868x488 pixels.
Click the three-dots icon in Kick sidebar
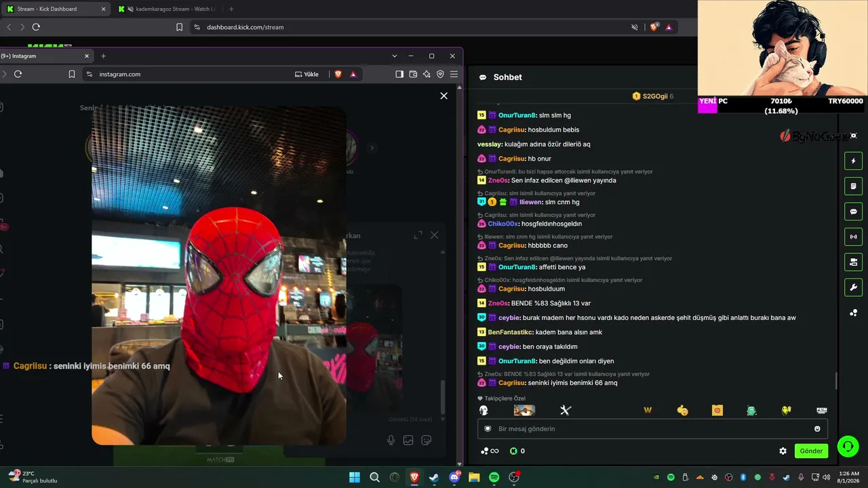click(853, 312)
